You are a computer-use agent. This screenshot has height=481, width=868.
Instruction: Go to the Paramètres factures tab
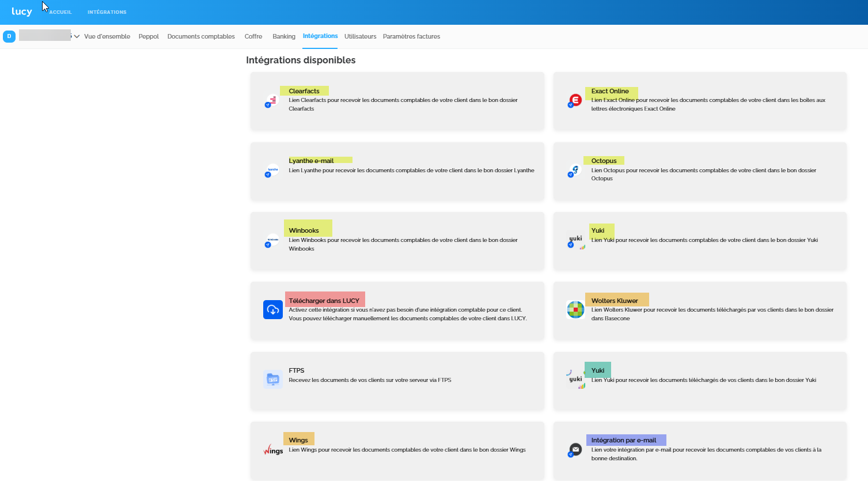coord(411,36)
